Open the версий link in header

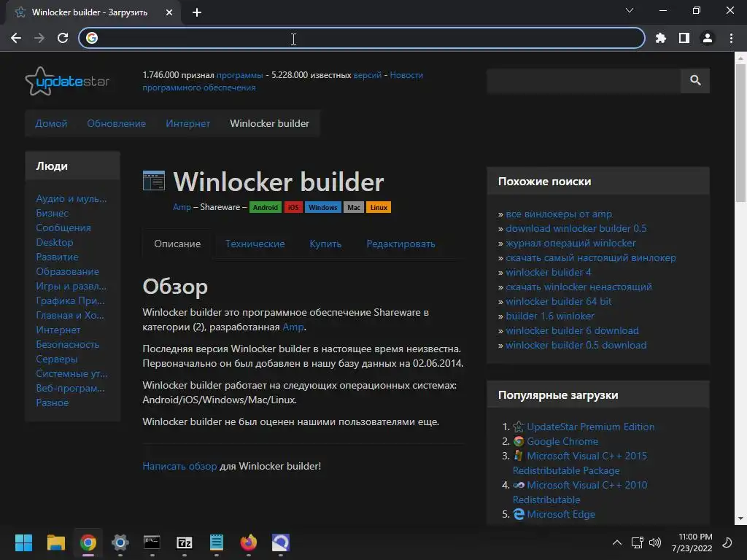pos(368,75)
